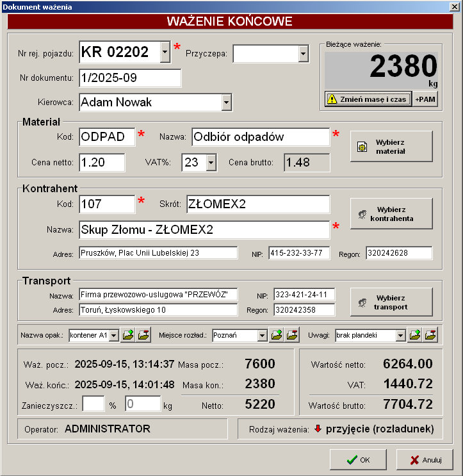Open the Kierowca driver dropdown

click(x=226, y=103)
